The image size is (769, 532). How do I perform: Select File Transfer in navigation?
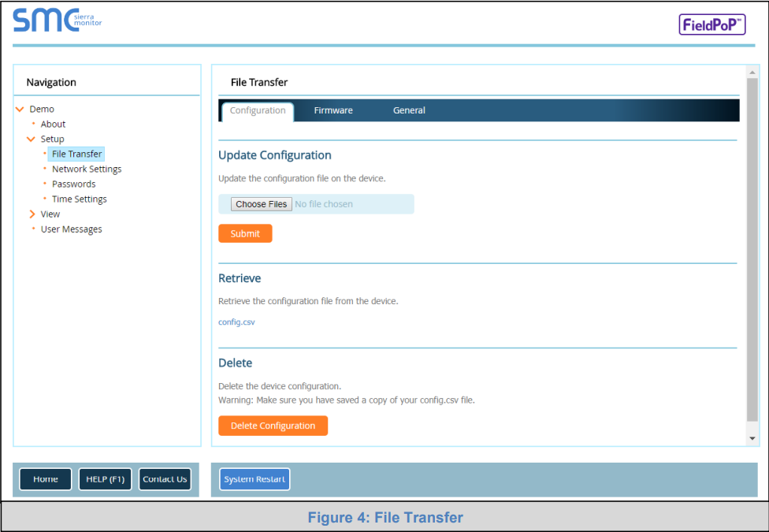pos(76,154)
